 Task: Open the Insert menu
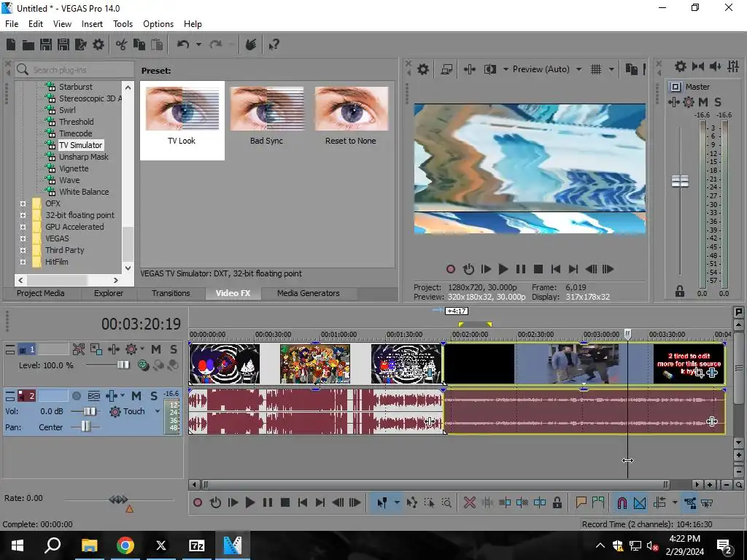pyautogui.click(x=92, y=24)
